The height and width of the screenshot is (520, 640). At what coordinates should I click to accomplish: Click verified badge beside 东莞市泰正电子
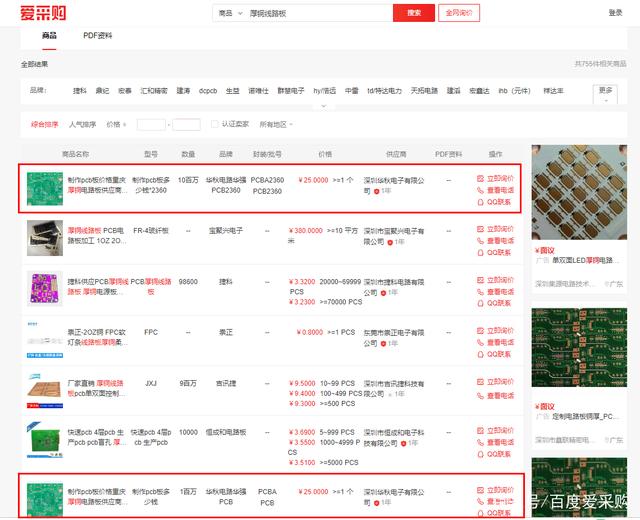click(x=383, y=344)
